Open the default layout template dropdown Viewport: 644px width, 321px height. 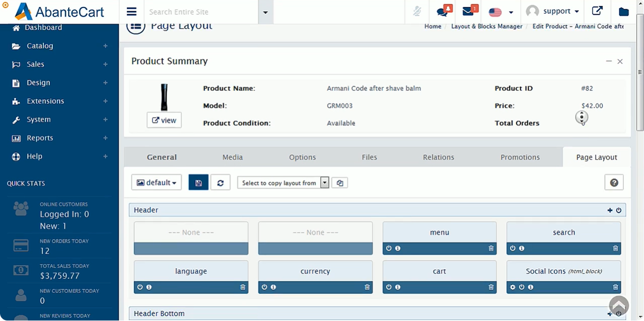(x=156, y=183)
